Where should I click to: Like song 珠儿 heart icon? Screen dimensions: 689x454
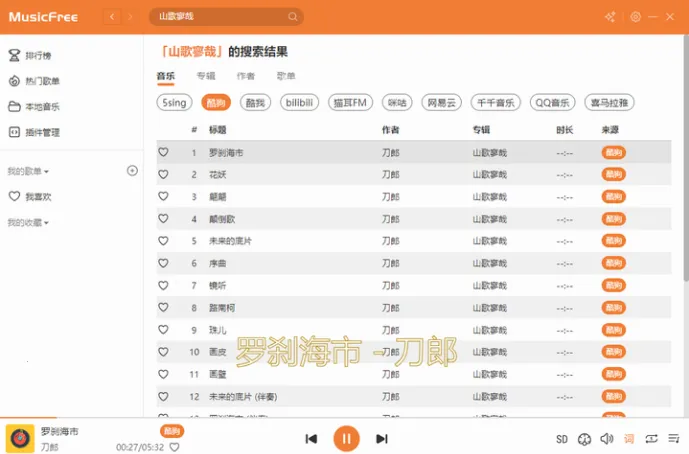pyautogui.click(x=163, y=330)
